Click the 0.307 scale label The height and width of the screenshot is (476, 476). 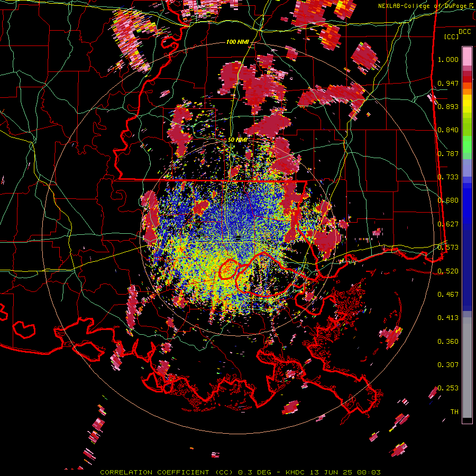[x=448, y=365]
